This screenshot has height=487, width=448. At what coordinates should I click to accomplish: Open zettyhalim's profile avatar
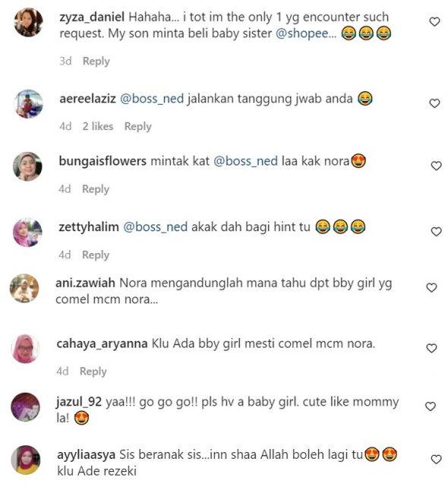coord(27,232)
